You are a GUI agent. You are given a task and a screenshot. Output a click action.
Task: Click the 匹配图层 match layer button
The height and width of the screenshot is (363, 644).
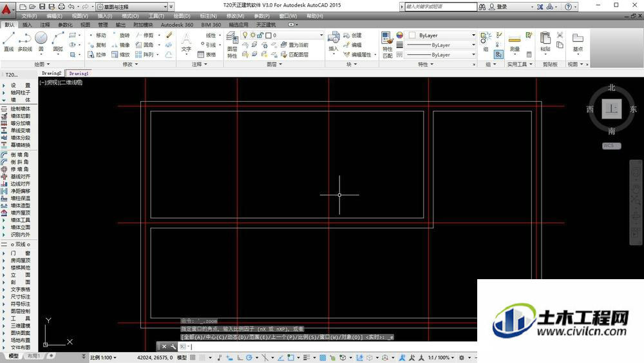tap(294, 54)
